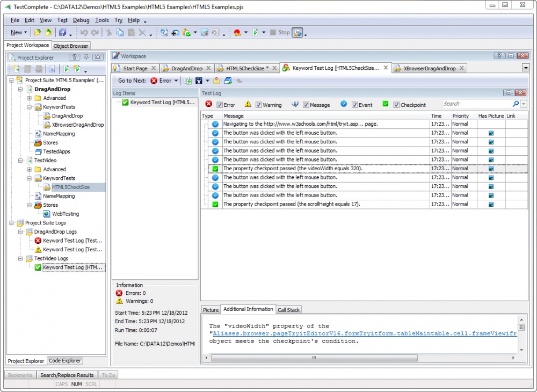Click the Copy icon in main toolbar
This screenshot has width=537, height=392.
[x=120, y=33]
